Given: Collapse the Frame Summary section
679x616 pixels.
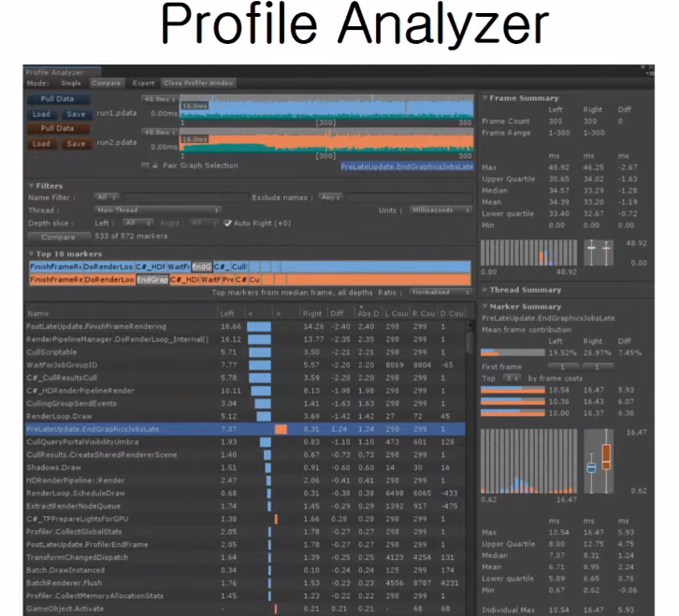Looking at the screenshot, I should pyautogui.click(x=485, y=98).
